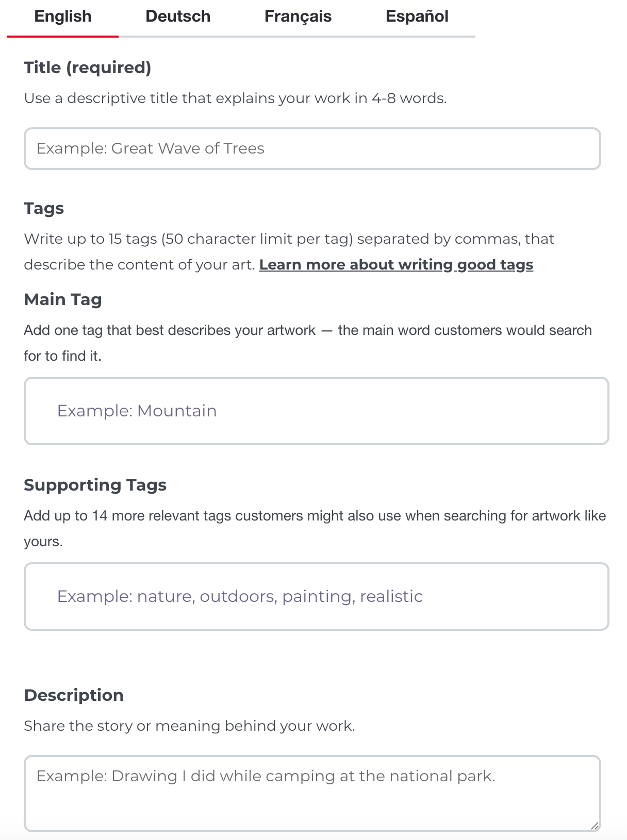Screen dimensions: 627x840
Task: Click the 'Tags' section heading
Action: coord(44,208)
